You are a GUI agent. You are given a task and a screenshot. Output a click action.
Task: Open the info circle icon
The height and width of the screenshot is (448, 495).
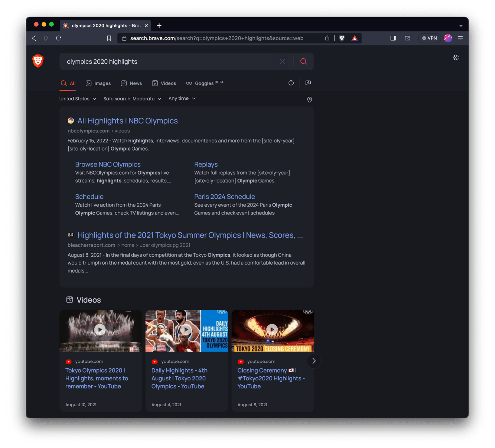(x=291, y=83)
